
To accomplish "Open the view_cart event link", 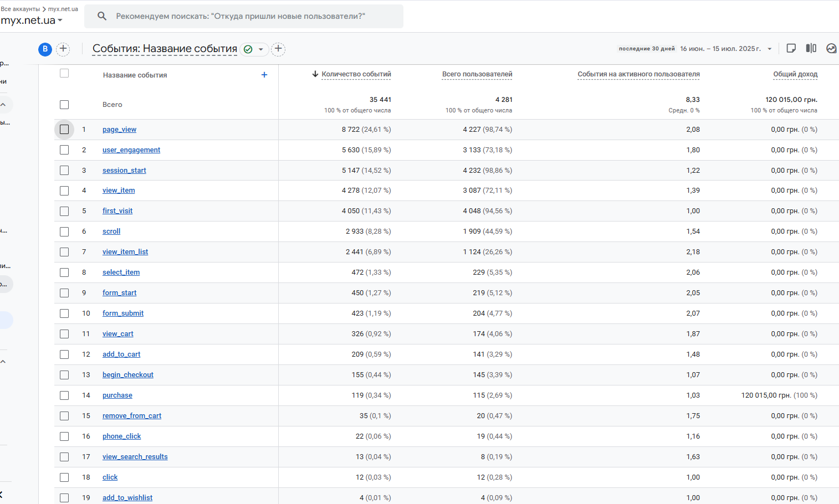I will (x=118, y=334).
